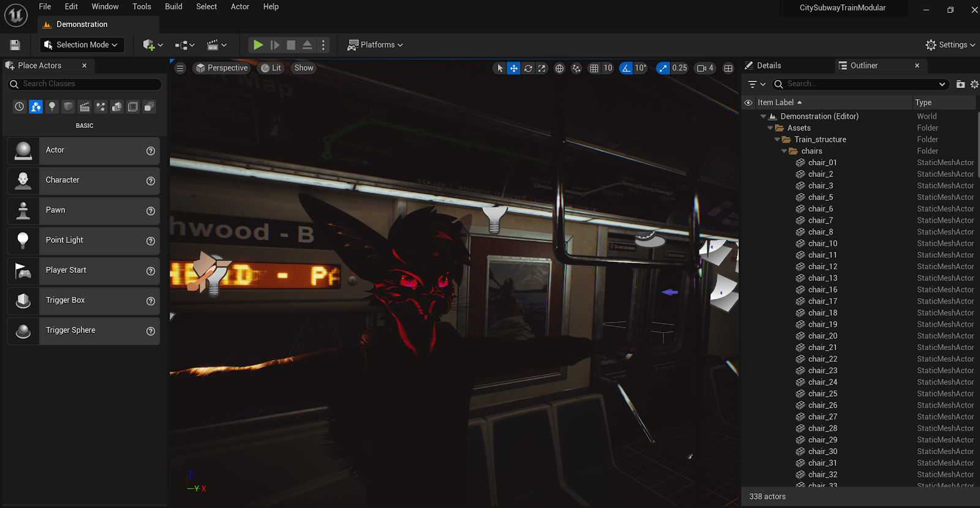Viewport: 980px width, 508px height.
Task: Save the current level with the floppy disk icon
Action: point(15,45)
